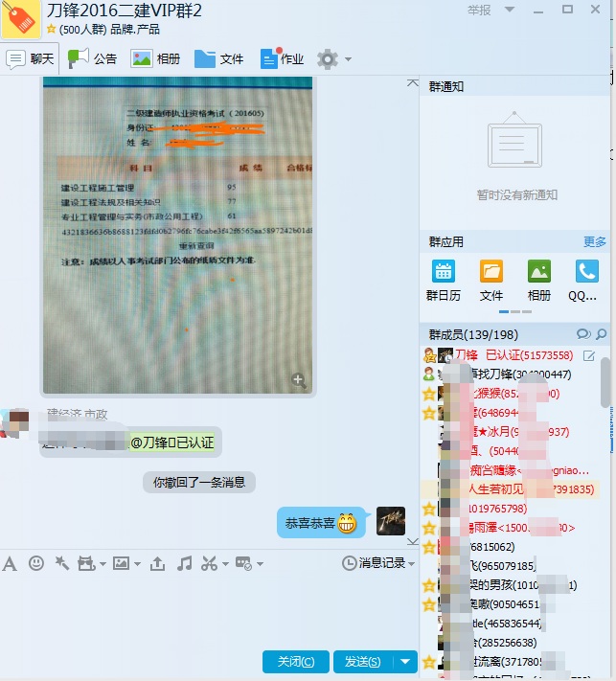Select the member with 冰月 in name
This screenshot has height=681, width=616.
pos(510,432)
